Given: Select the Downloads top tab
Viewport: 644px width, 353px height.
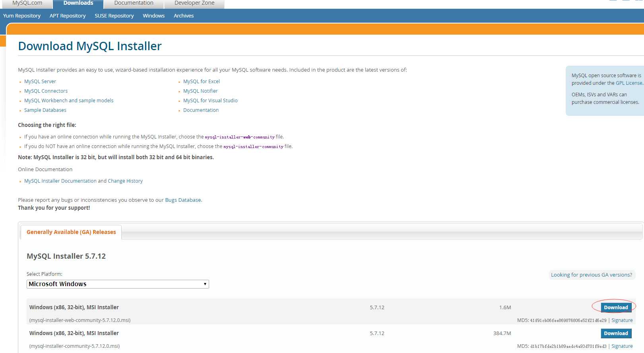Looking at the screenshot, I should coord(78,3).
